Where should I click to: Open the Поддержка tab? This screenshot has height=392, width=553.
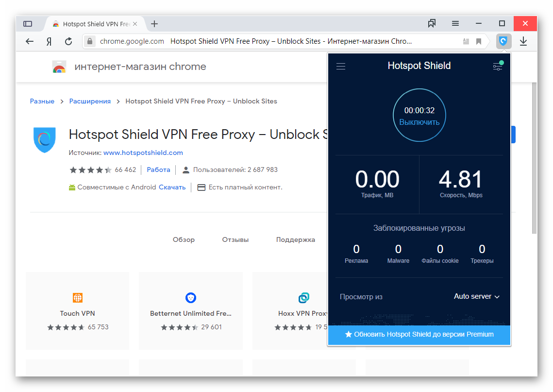point(295,239)
